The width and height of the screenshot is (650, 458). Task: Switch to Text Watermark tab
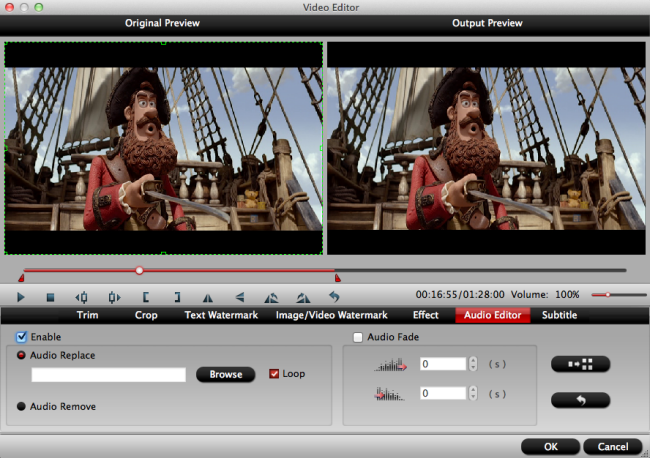(221, 315)
